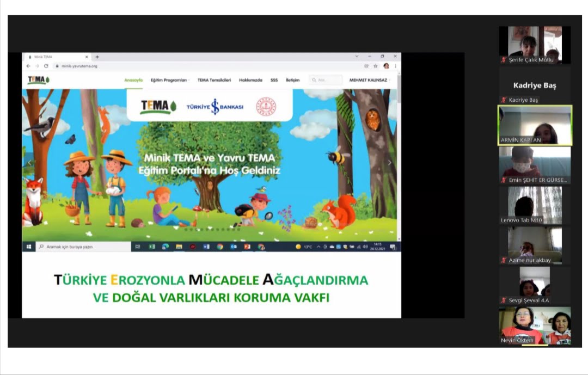The image size is (588, 375).
Task: Bookmark this page with the star icon
Action: click(376, 66)
